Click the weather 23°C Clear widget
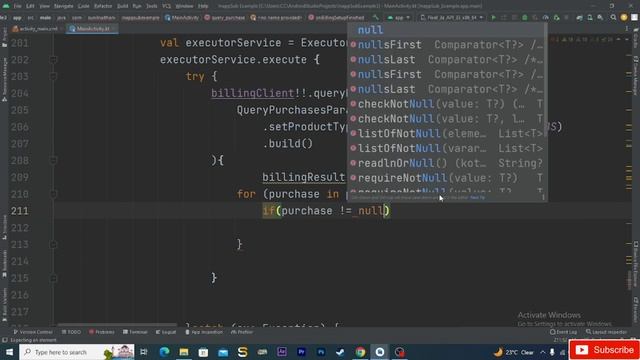The image size is (640, 360). [514, 352]
